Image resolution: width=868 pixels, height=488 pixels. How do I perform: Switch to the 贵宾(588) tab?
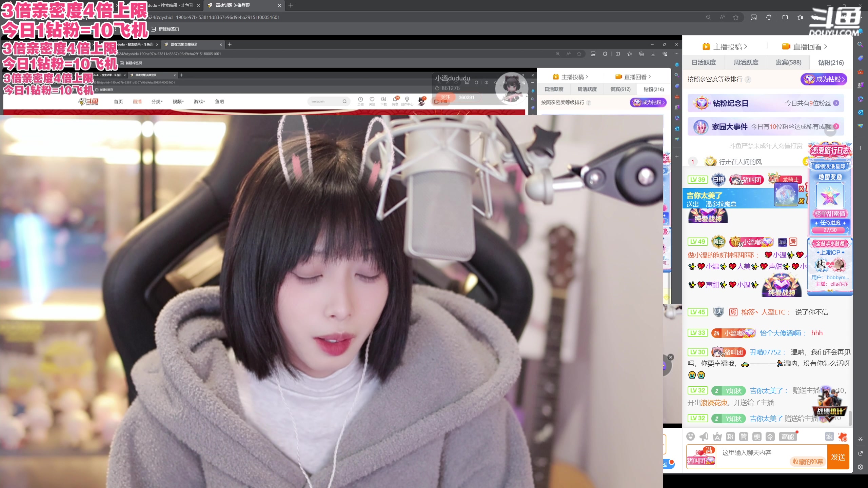788,62
